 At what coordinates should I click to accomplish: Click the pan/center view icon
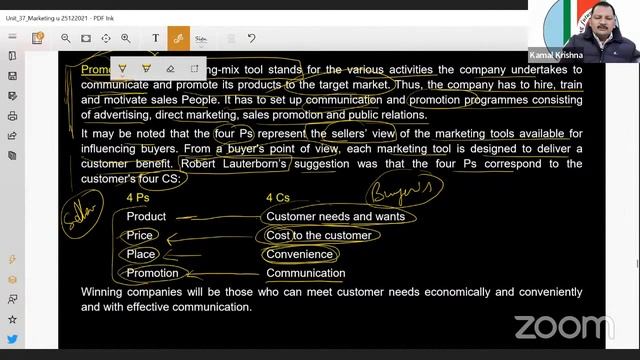106,38
